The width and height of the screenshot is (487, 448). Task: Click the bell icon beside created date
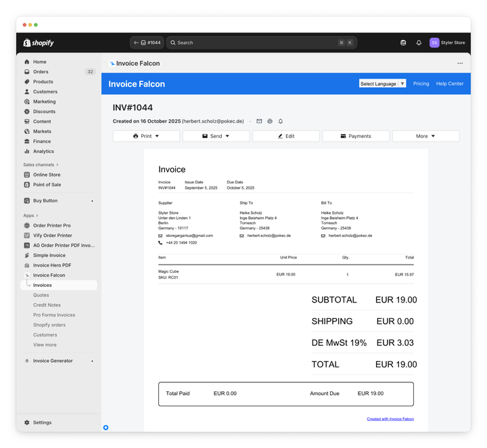pyautogui.click(x=281, y=121)
